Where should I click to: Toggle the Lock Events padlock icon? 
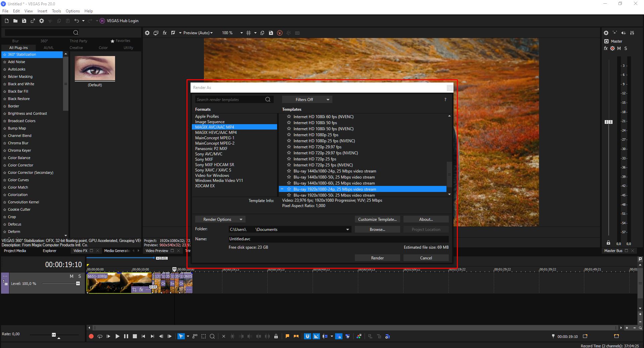[276, 336]
